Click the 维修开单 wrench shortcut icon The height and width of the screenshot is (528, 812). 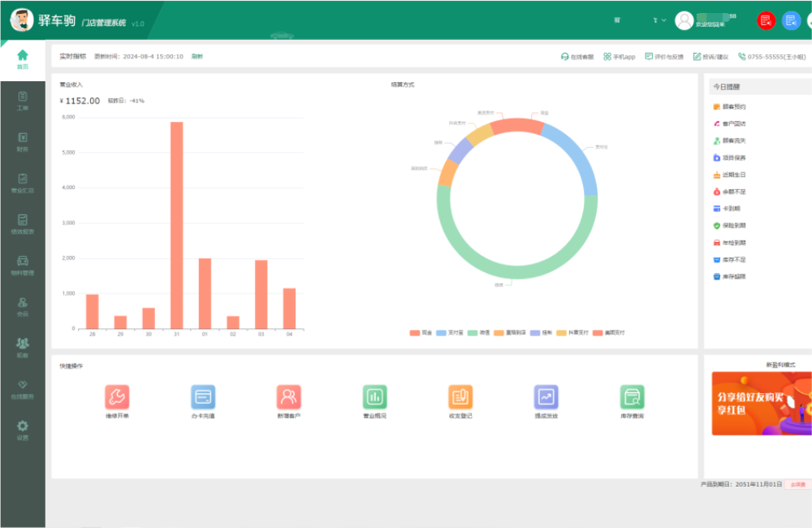click(117, 397)
